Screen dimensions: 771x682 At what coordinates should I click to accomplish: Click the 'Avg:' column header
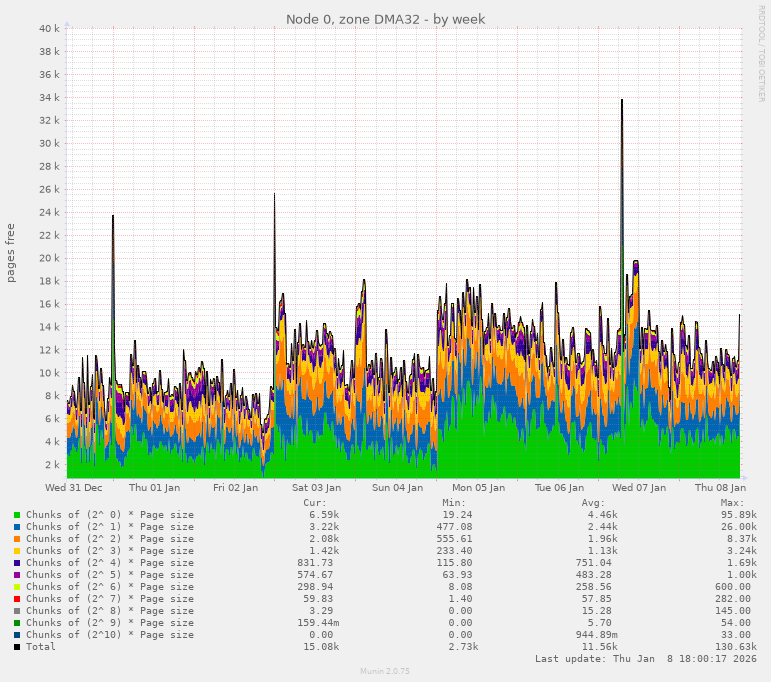(x=593, y=503)
